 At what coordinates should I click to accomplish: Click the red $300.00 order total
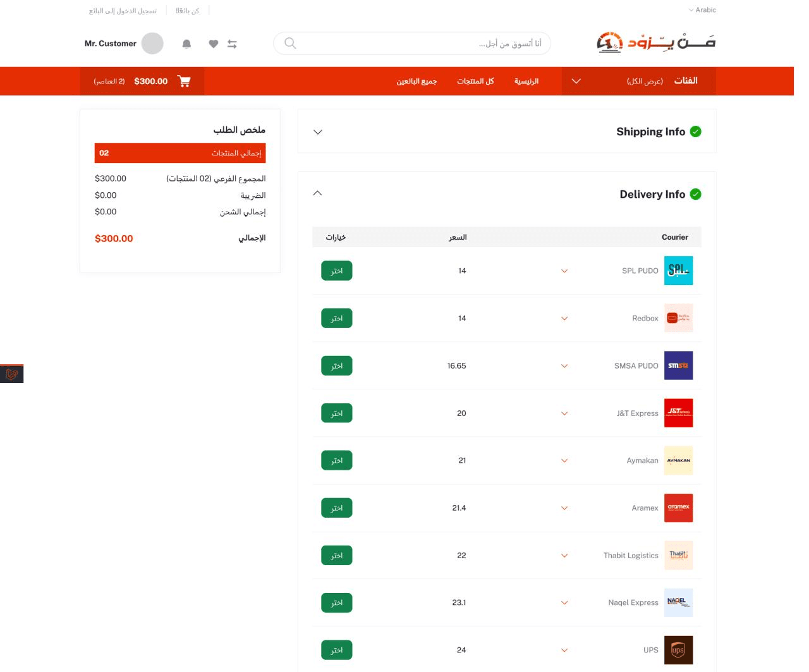tap(114, 238)
